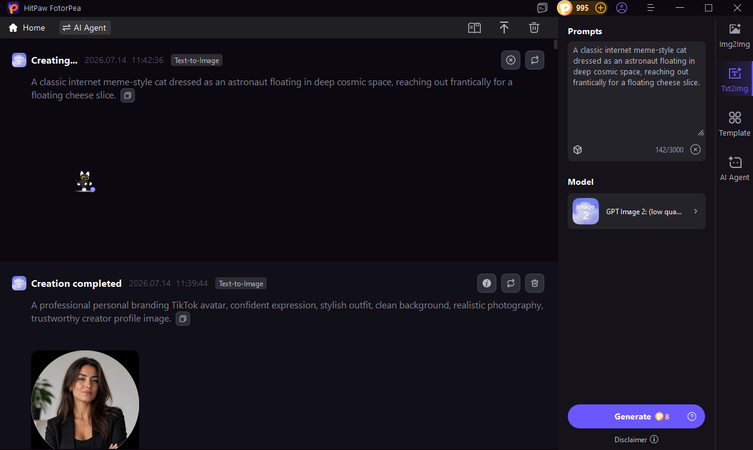Click the 142/3000 character counter
Image resolution: width=753 pixels, height=450 pixels.
point(669,150)
